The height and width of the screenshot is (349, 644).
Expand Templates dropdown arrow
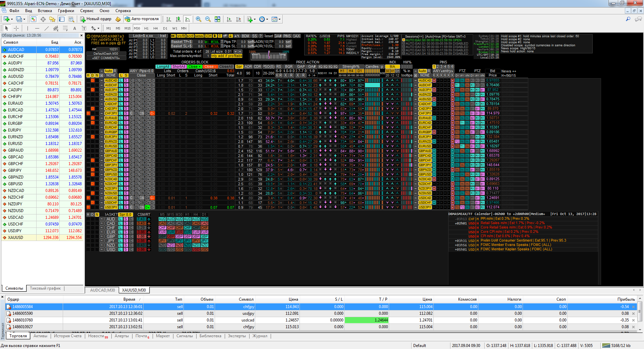point(279,19)
